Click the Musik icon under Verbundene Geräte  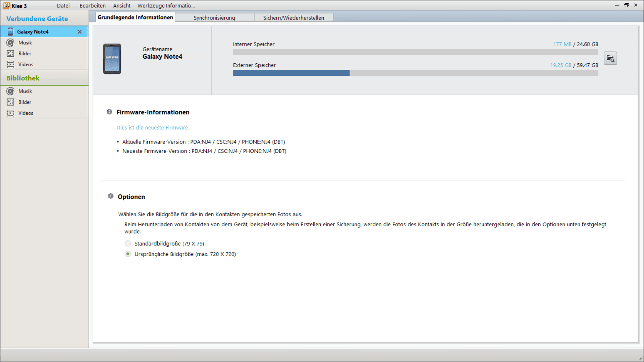point(10,43)
